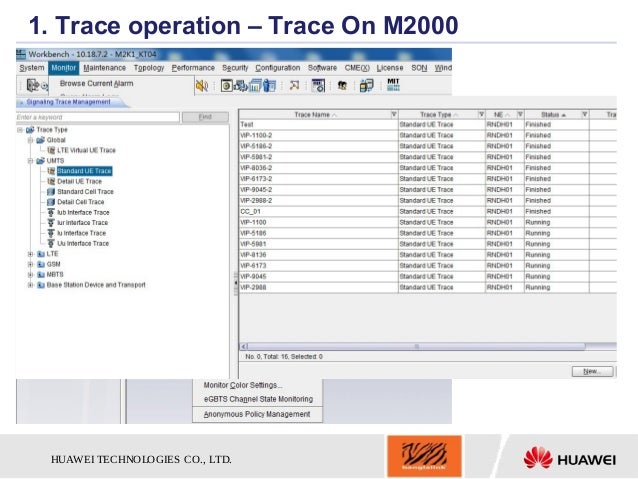638x479 pixels.
Task: Open the Status column filter dropdown
Action: click(585, 114)
